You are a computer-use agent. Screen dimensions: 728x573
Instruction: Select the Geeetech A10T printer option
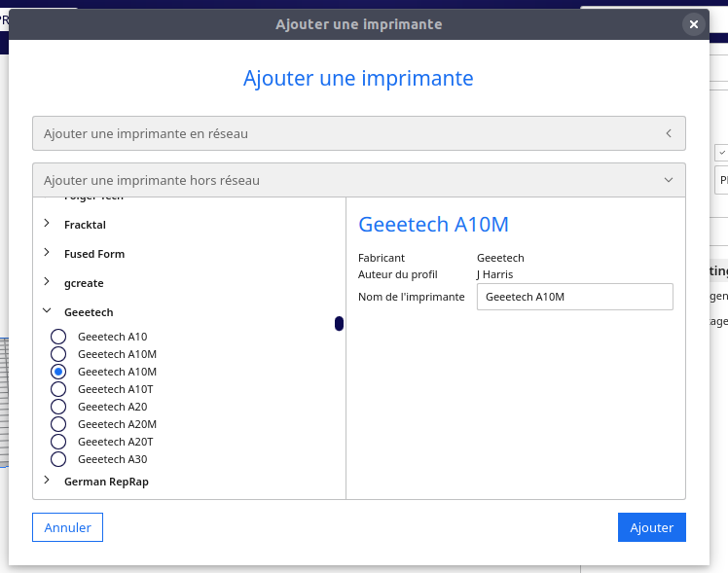pos(58,389)
